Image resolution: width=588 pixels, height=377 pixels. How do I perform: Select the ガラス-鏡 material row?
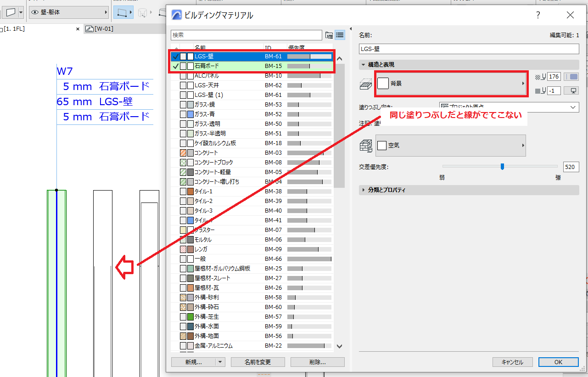coord(252,105)
